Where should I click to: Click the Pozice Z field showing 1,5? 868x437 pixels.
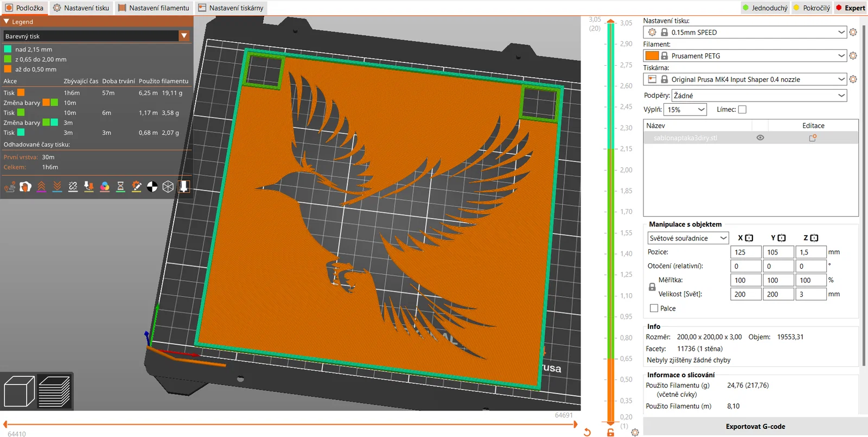[x=811, y=252]
